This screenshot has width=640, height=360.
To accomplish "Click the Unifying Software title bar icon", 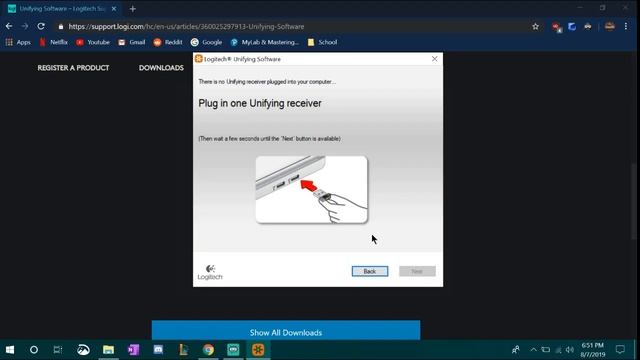I will [199, 59].
